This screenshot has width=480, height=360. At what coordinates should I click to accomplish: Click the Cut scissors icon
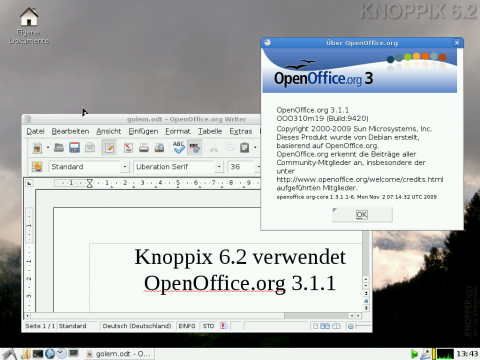[x=214, y=148]
